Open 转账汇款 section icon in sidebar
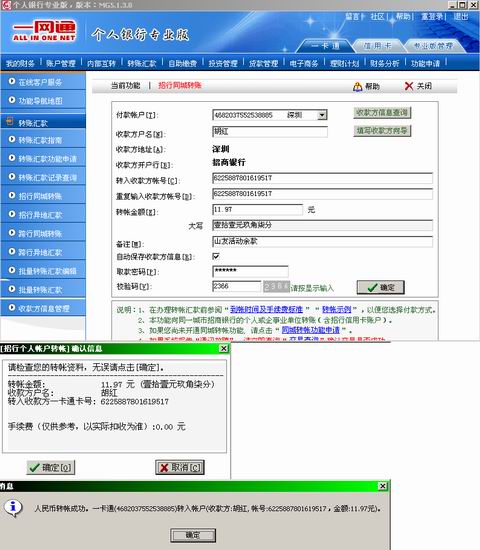This screenshot has height=550, width=480. [x=9, y=122]
